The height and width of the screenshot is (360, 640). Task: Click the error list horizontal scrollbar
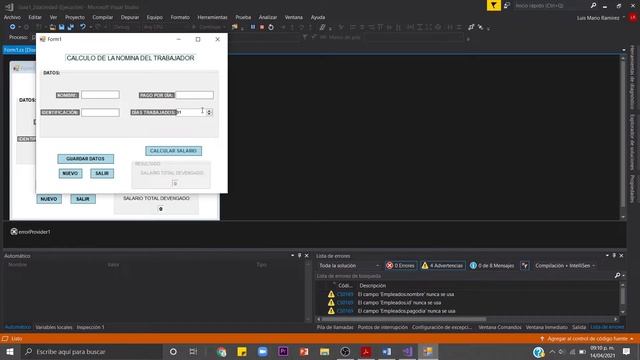[404, 319]
